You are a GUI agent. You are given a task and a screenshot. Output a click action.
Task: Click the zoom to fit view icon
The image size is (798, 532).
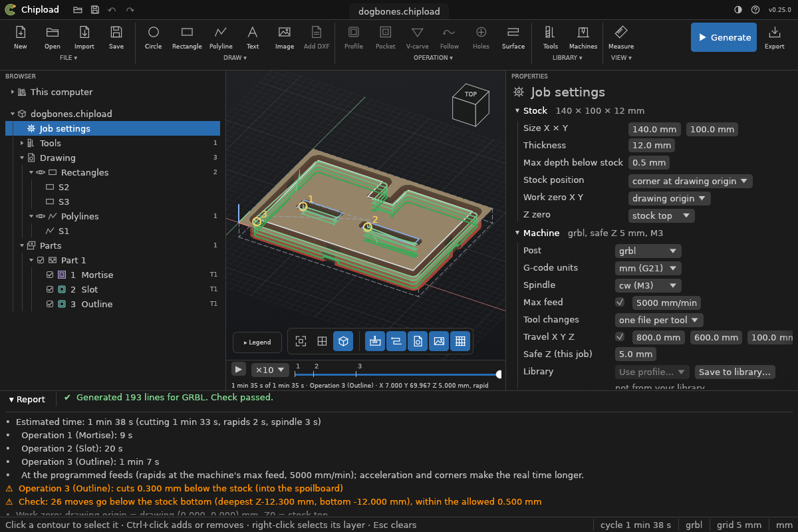301,341
